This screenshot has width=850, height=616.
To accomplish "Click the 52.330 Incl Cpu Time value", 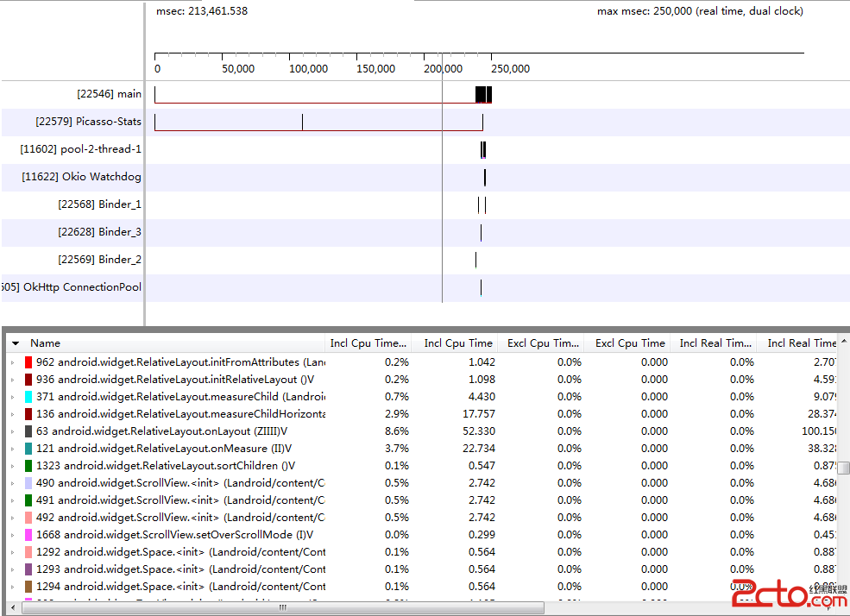I will pyautogui.click(x=479, y=431).
